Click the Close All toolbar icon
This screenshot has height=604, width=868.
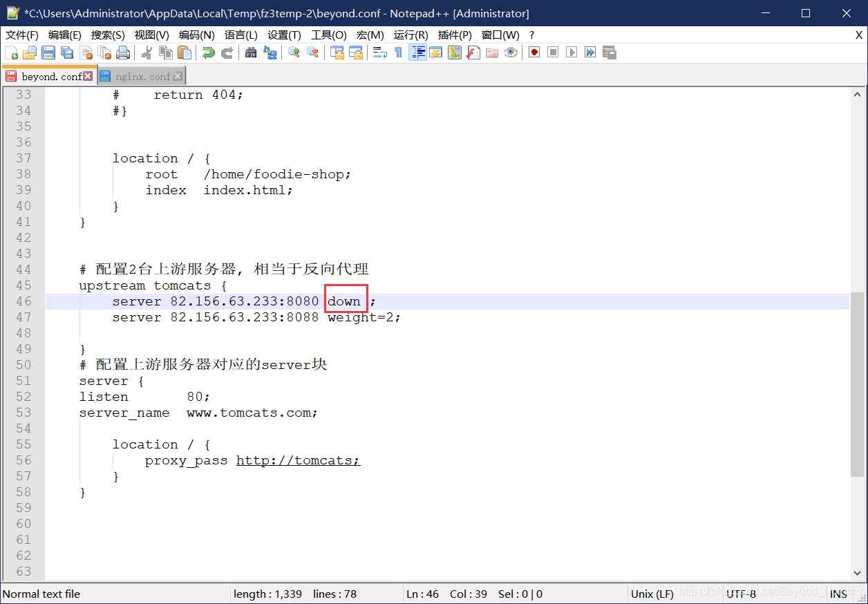104,53
